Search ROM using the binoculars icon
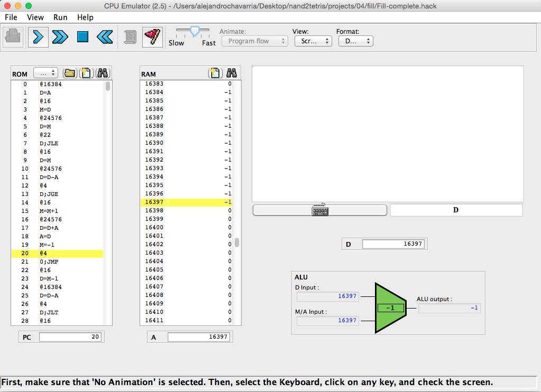 (103, 73)
